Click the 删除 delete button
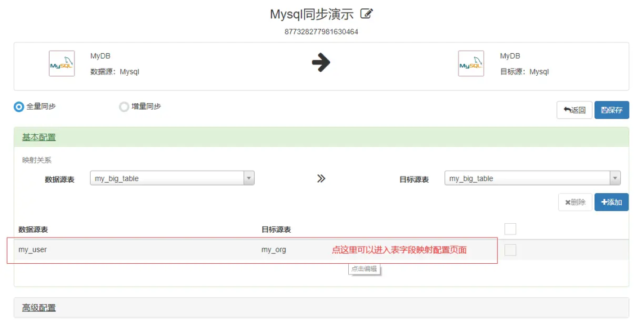 575,202
